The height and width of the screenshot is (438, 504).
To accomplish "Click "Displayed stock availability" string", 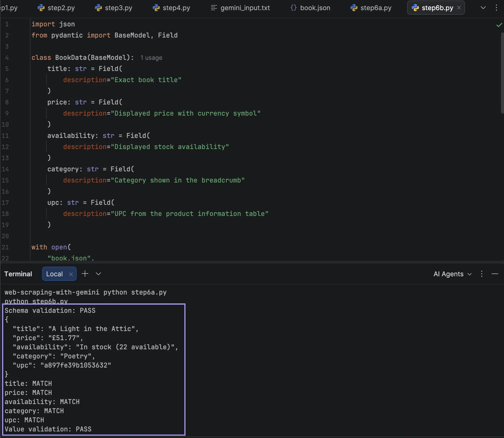I will tap(170, 147).
